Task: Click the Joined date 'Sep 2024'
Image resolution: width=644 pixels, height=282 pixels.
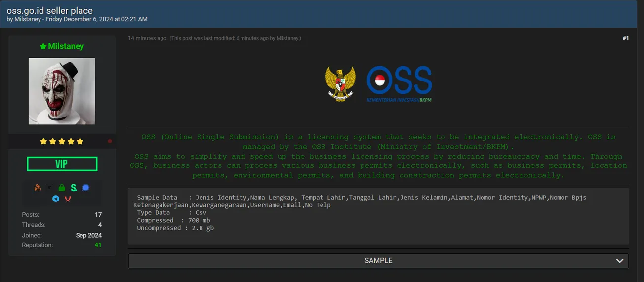Action: (x=89, y=235)
